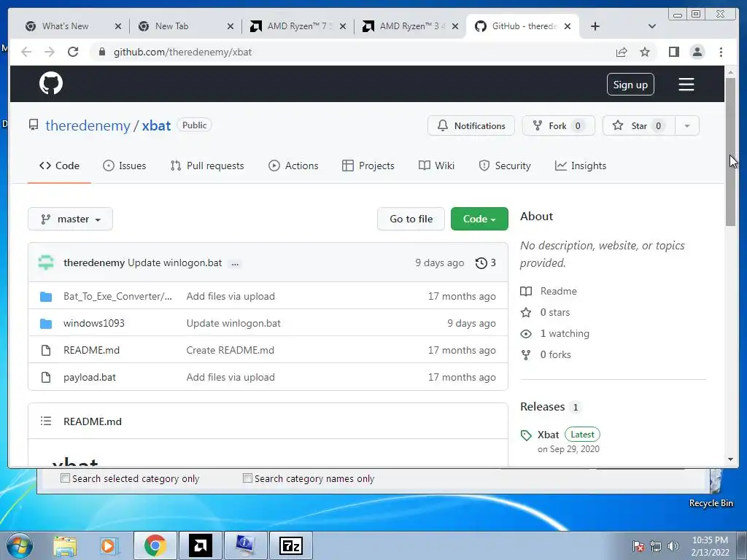The height and width of the screenshot is (560, 747).
Task: Open the volume speaker tray icon
Action: [673, 546]
